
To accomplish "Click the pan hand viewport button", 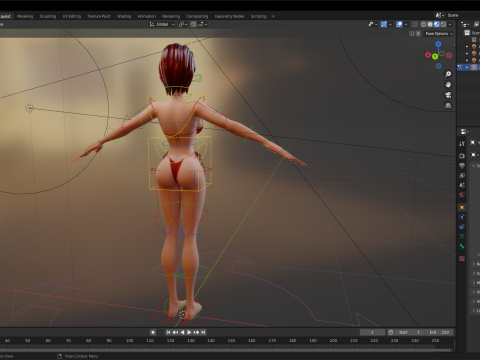I will click(x=448, y=85).
